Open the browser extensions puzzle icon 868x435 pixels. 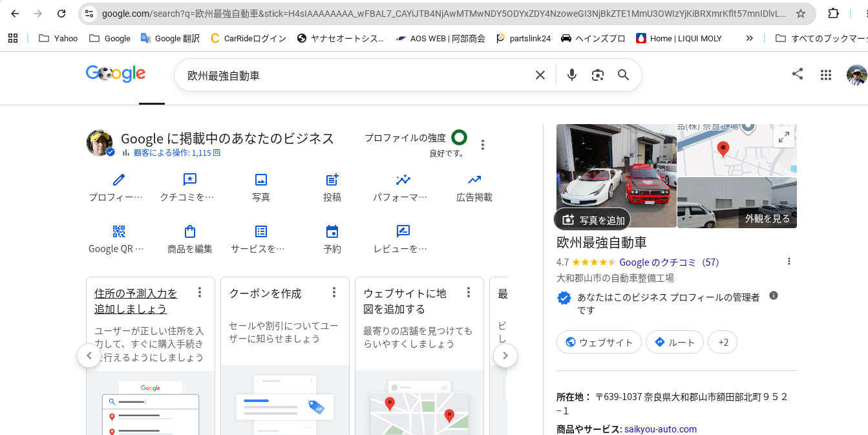click(x=833, y=13)
